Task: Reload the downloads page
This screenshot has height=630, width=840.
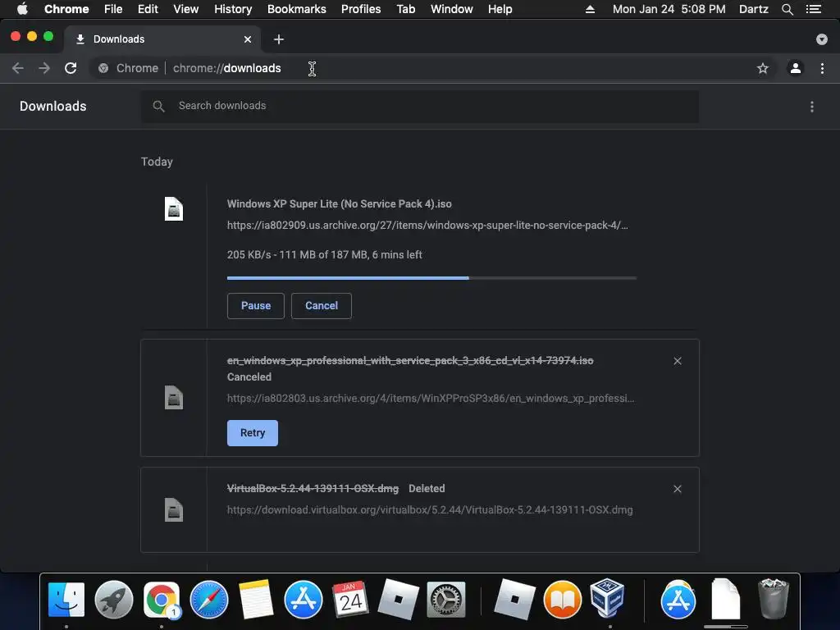Action: 71,68
